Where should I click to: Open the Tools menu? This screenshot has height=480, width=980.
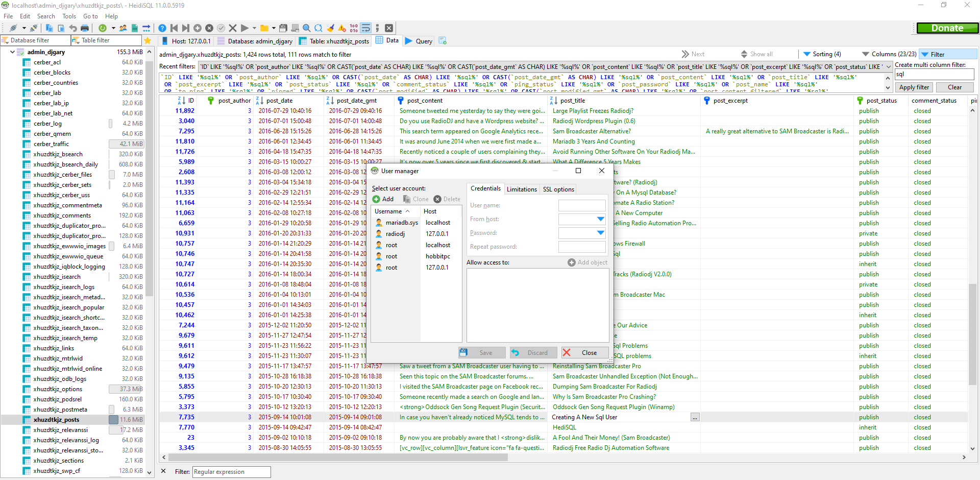pyautogui.click(x=69, y=16)
